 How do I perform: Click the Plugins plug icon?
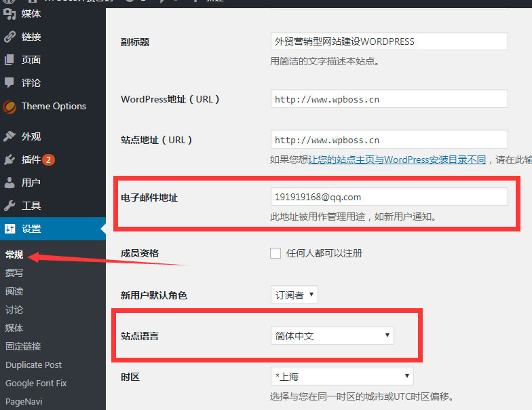pos(9,160)
